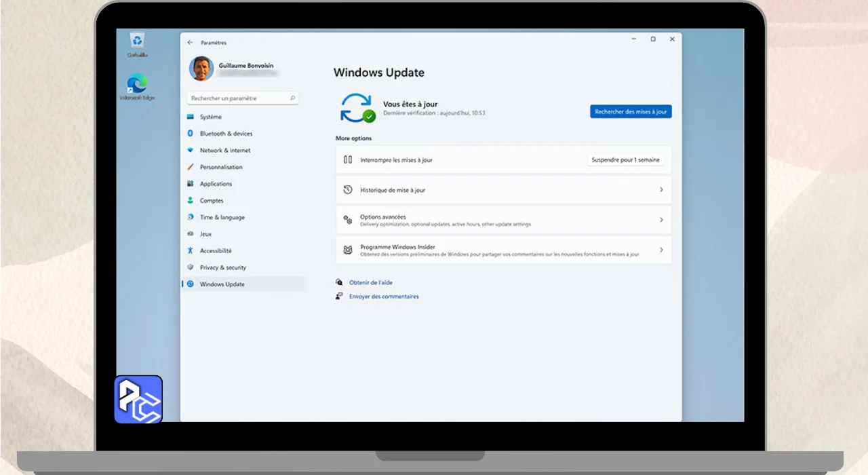The image size is (868, 475).
Task: Click the pause icon beside Interrompre les mises à jour
Action: coord(348,159)
